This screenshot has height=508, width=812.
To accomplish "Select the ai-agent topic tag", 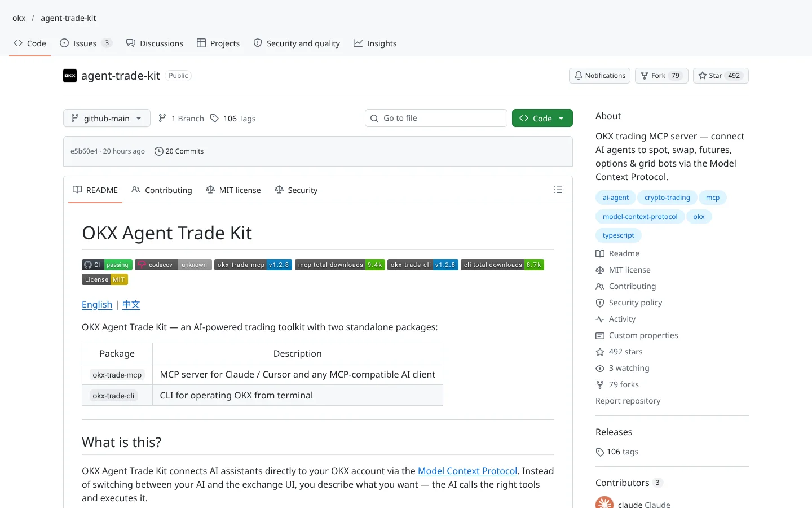I will 616,198.
